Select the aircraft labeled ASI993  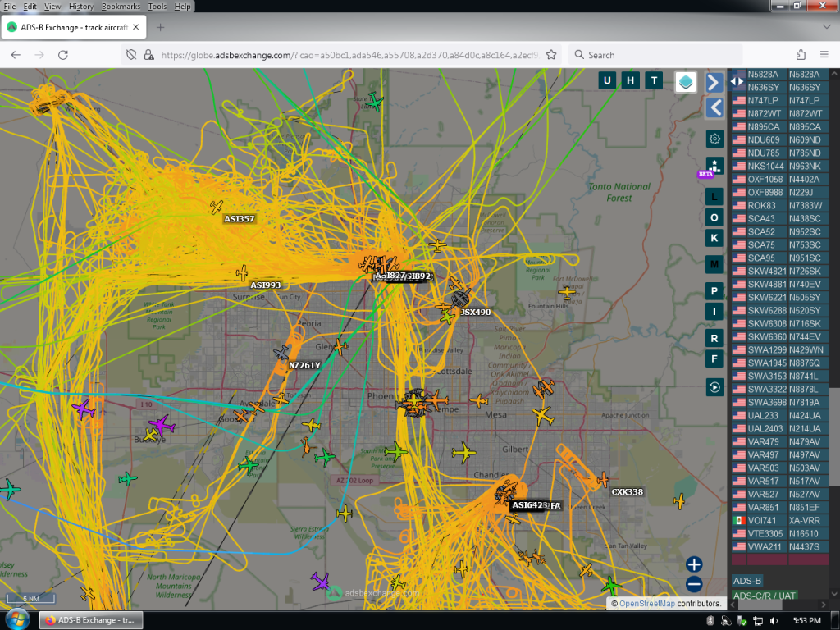coord(242,272)
